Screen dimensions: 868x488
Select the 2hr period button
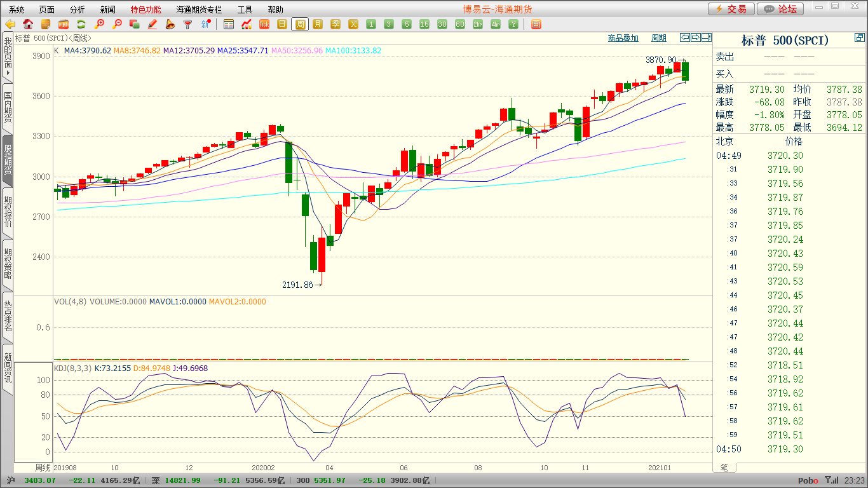(478, 24)
